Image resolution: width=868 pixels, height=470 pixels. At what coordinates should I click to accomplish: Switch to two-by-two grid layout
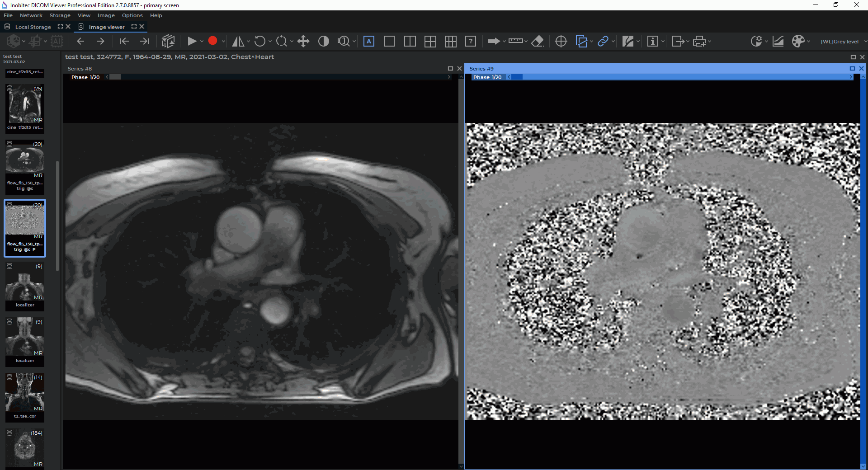click(x=430, y=41)
